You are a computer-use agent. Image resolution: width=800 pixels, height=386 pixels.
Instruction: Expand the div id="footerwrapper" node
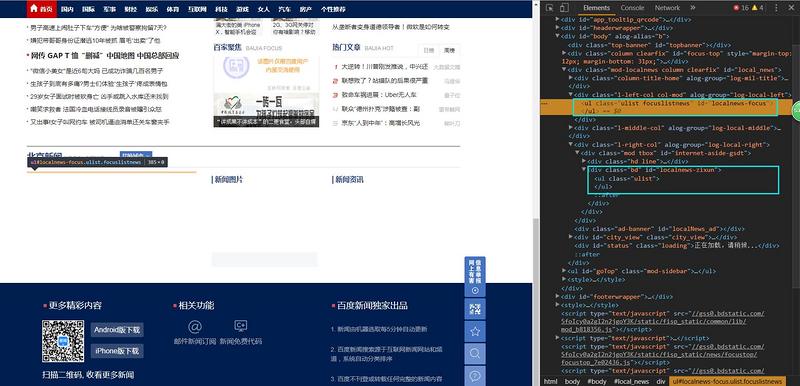pos(557,296)
